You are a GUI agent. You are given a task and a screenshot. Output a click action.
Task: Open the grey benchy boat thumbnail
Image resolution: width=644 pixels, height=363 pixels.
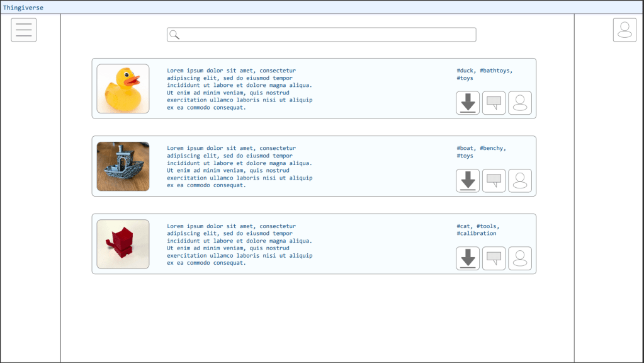[x=123, y=166]
